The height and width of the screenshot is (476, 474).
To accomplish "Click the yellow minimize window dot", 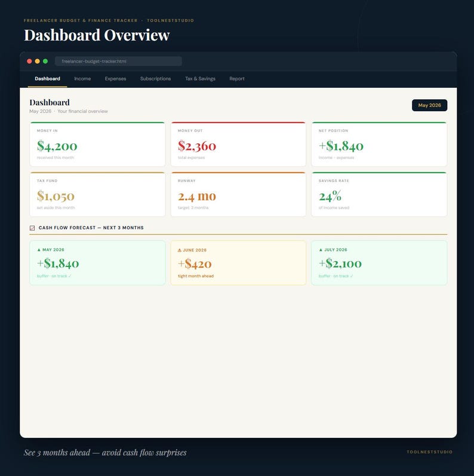I will pyautogui.click(x=38, y=62).
